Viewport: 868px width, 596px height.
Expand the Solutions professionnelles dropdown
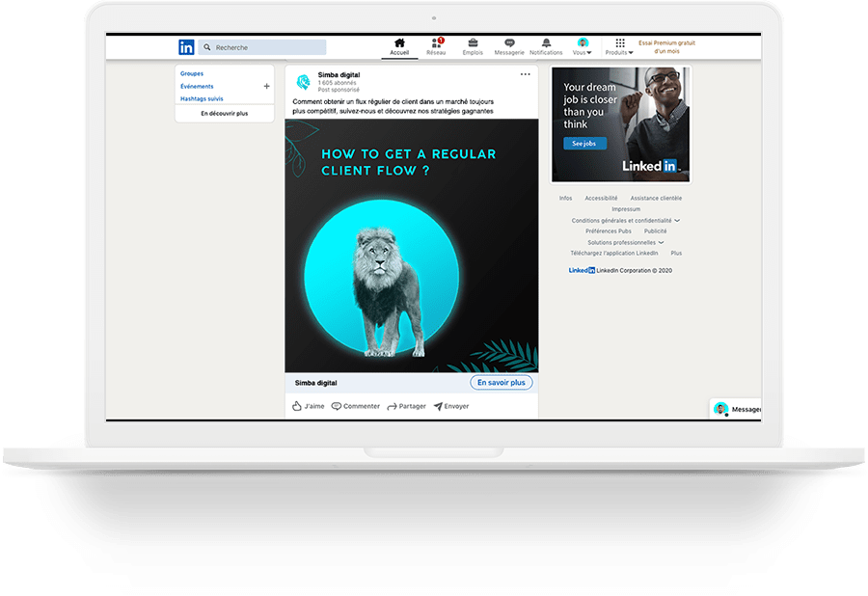click(626, 242)
